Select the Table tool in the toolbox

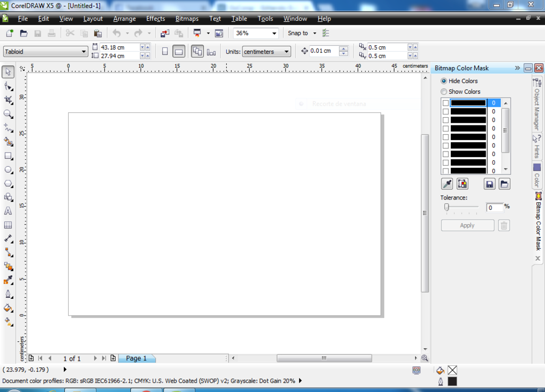pos(8,225)
